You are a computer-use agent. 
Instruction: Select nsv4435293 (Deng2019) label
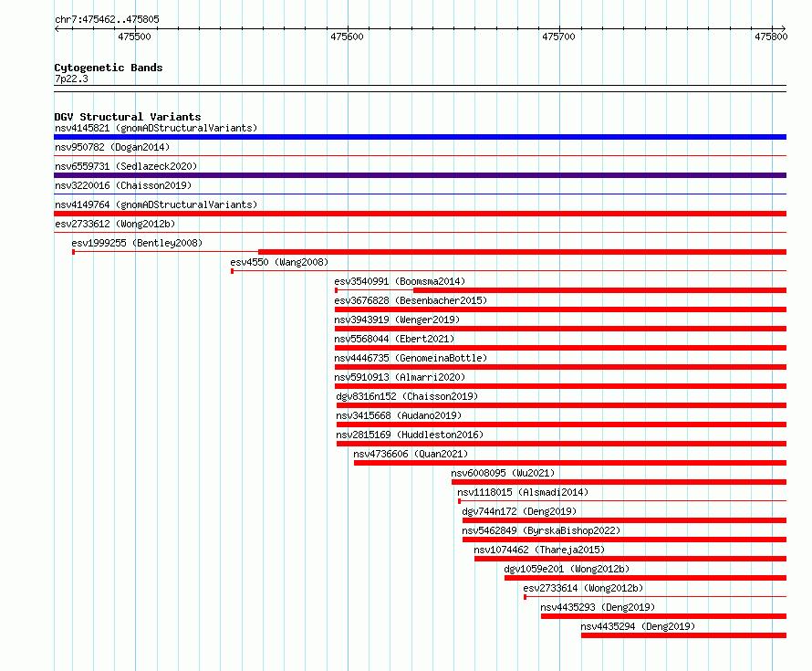point(598,607)
